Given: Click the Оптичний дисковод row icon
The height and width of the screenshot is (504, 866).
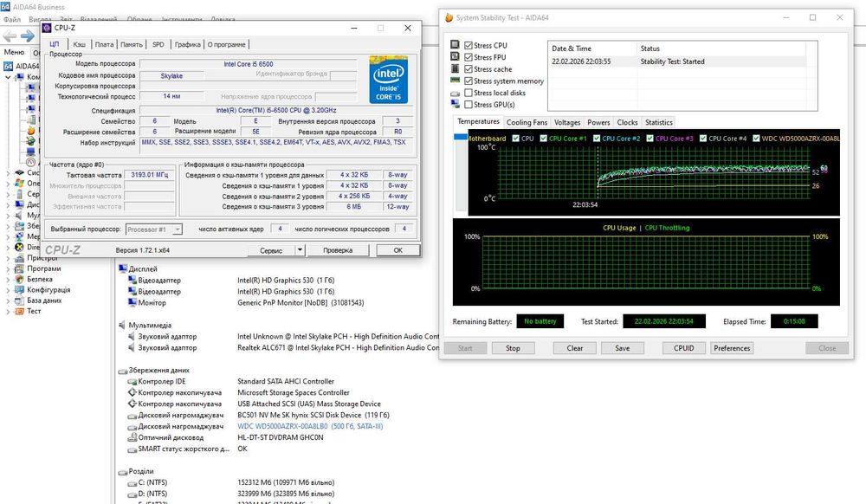Looking at the screenshot, I should point(132,437).
